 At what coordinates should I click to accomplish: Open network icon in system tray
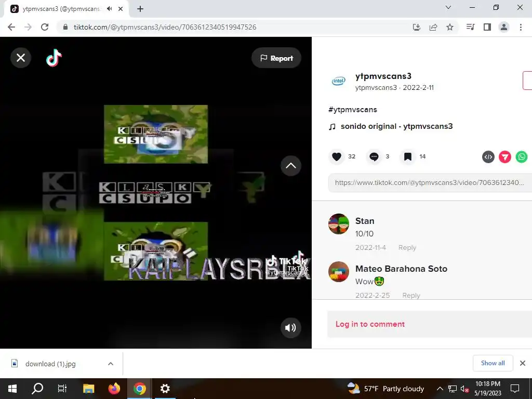(x=453, y=389)
